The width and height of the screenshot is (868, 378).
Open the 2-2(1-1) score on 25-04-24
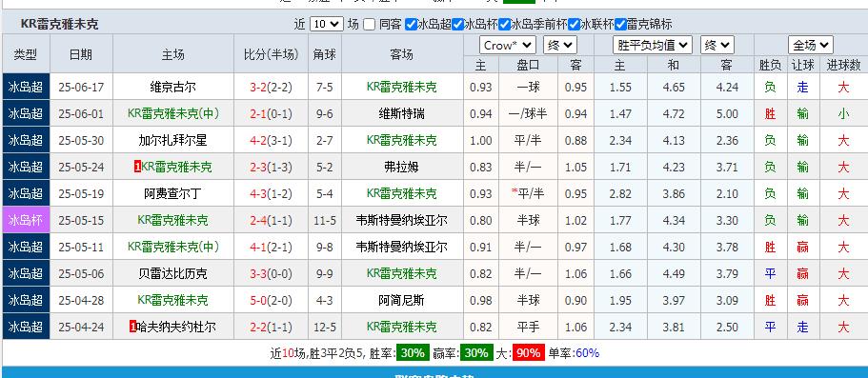271,328
